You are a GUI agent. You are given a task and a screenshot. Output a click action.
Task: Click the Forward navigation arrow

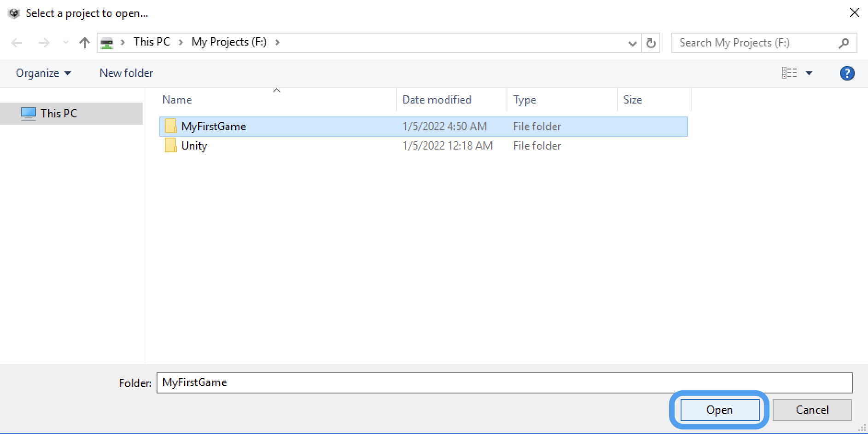(x=44, y=43)
